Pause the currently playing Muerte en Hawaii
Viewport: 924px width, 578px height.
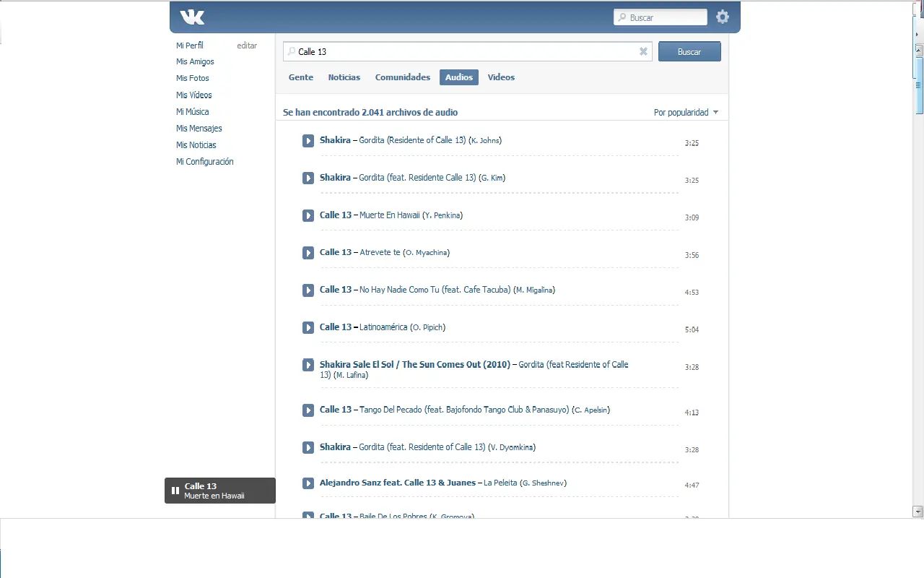pos(175,491)
